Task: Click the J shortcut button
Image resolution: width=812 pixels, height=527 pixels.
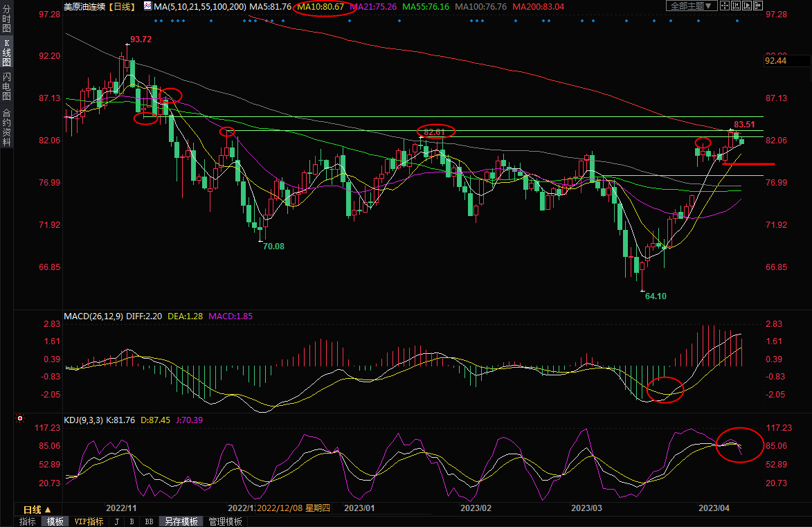Action: 116,521
